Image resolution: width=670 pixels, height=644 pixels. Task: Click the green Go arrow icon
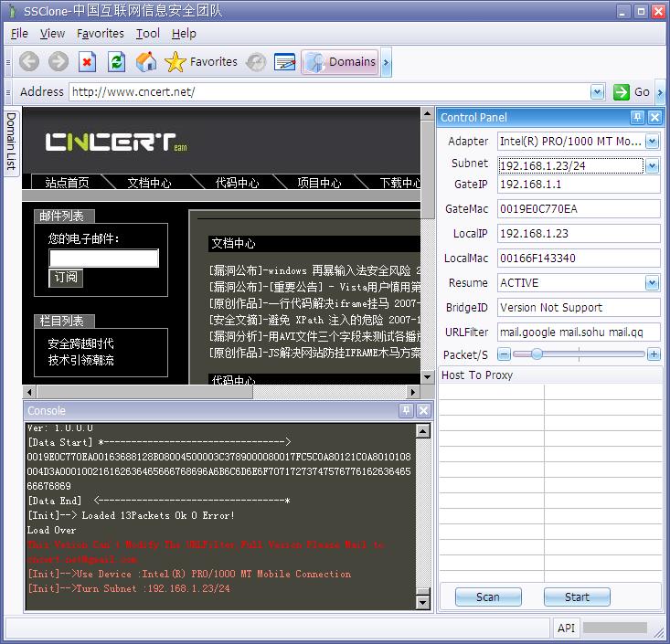(x=622, y=91)
